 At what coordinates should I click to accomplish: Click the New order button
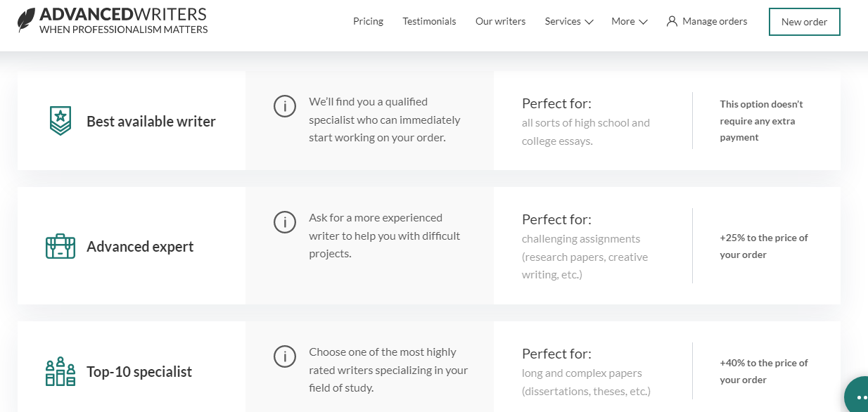805,22
